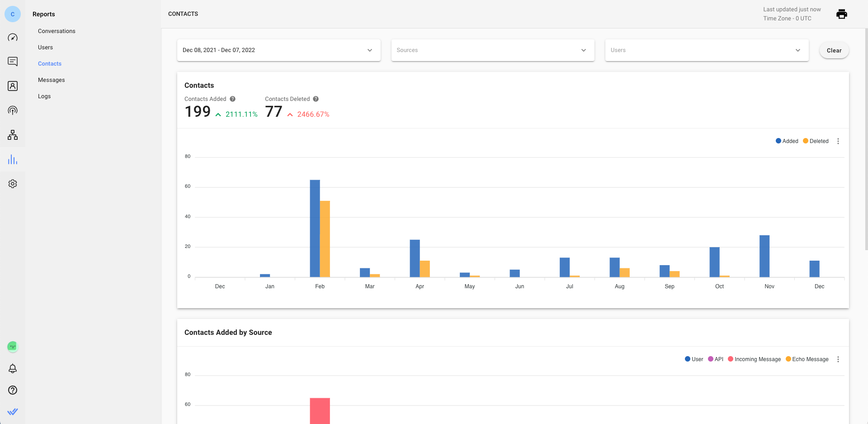Click the Apr Added blue bar
The image size is (868, 424).
(x=415, y=258)
